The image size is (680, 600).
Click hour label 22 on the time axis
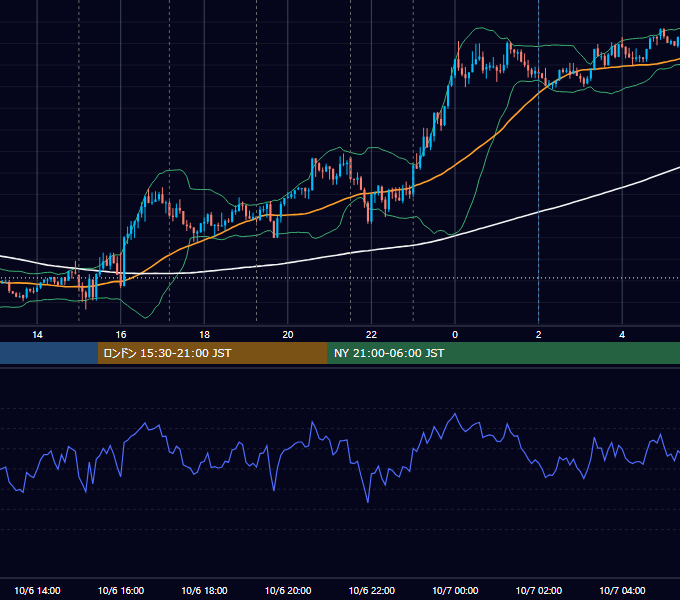click(x=371, y=335)
